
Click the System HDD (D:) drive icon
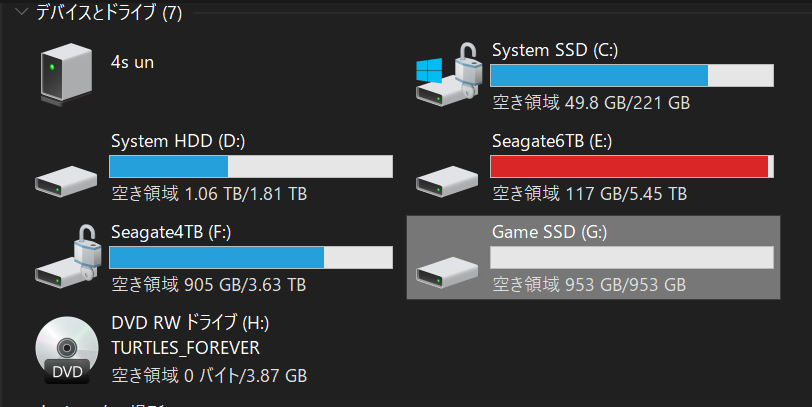tap(66, 181)
